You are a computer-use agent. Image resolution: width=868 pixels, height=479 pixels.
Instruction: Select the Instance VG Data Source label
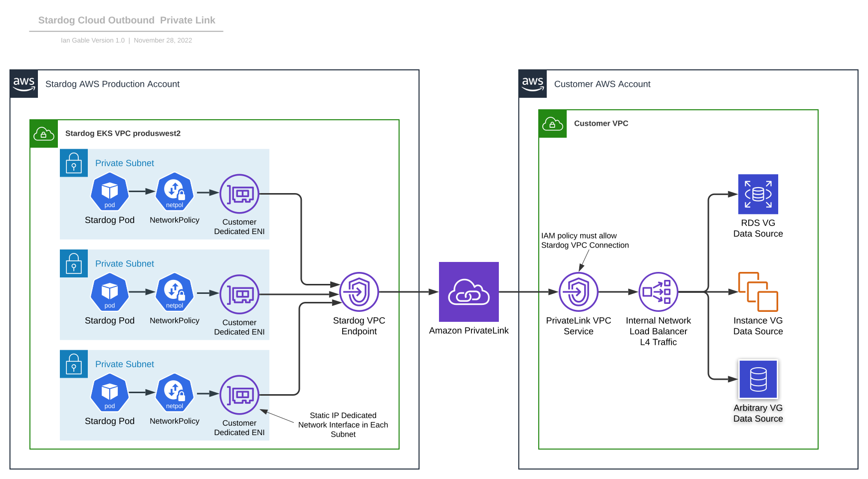[x=758, y=326]
